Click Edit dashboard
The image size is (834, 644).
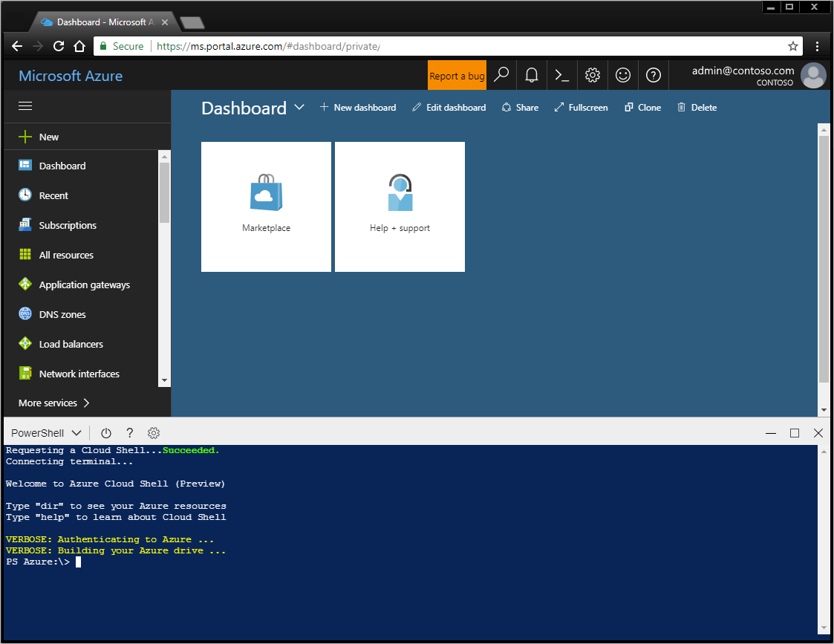449,107
